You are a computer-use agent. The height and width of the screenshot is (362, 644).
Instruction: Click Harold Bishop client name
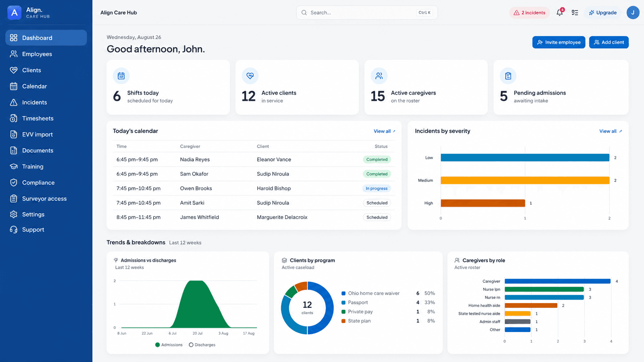[274, 189]
